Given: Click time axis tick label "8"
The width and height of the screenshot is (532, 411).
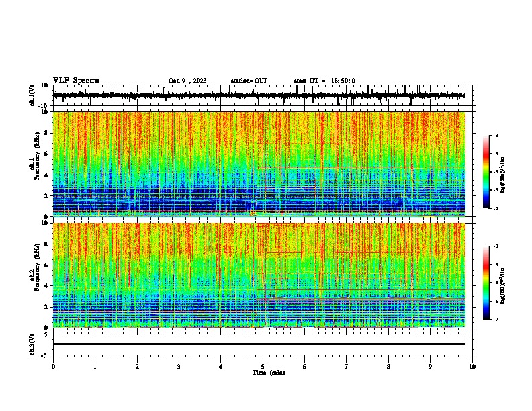Looking at the screenshot, I should [x=388, y=367].
